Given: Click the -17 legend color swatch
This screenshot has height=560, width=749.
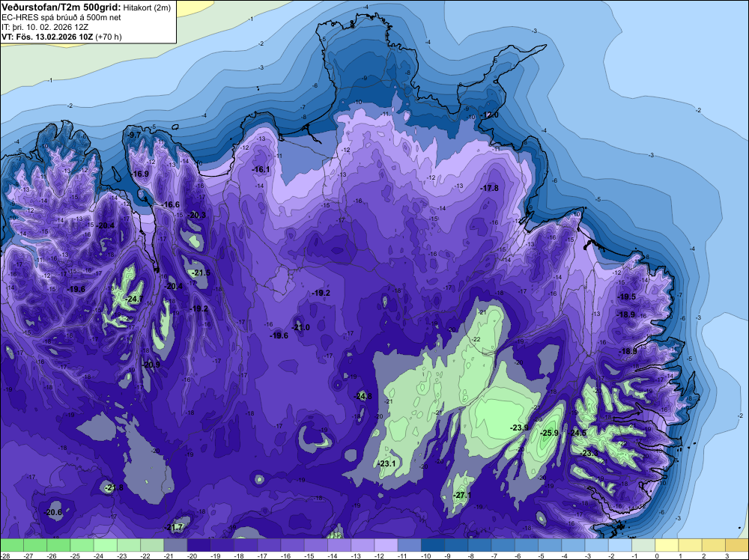Looking at the screenshot, I should click(x=269, y=546).
